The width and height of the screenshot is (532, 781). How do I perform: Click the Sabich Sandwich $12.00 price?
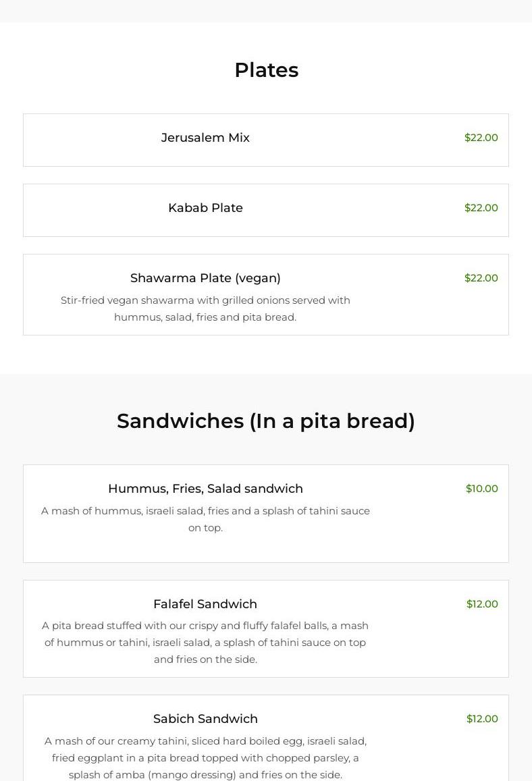click(x=482, y=719)
